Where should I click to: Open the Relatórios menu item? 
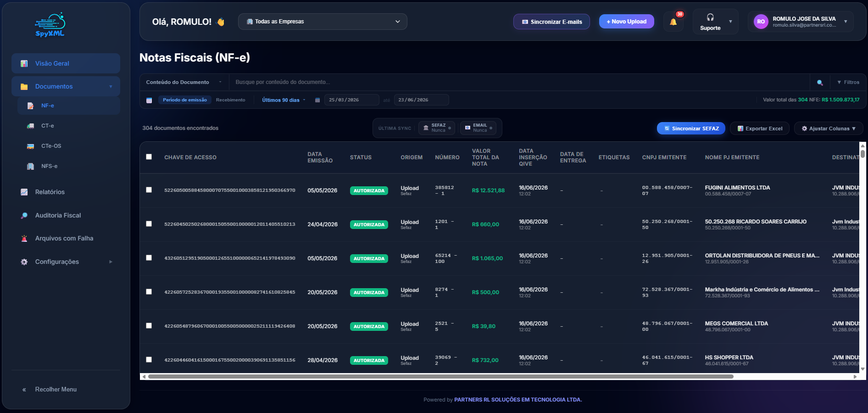pos(66,192)
